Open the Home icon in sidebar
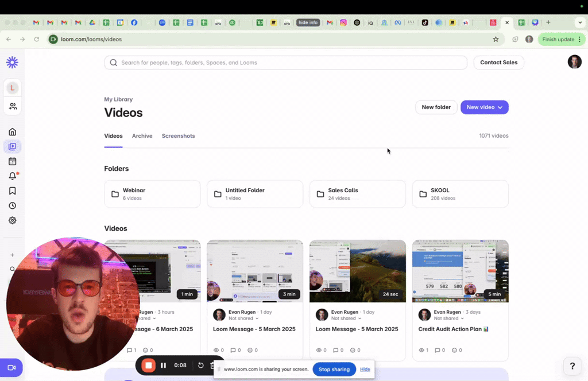 (x=13, y=132)
